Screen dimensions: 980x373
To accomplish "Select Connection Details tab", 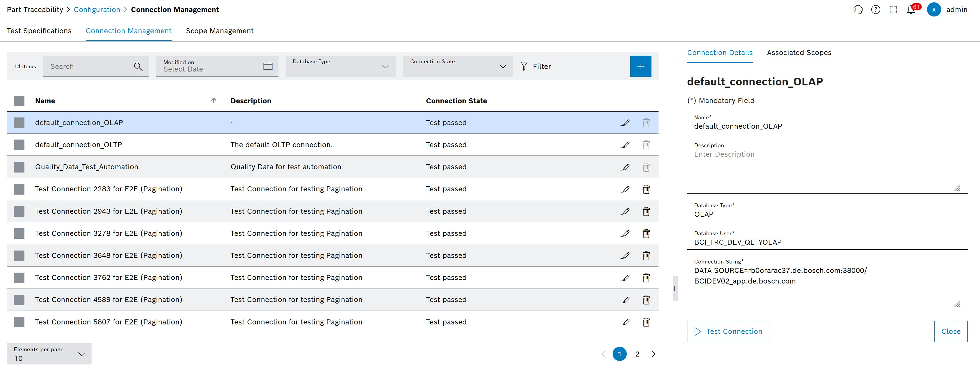I will tap(720, 52).
